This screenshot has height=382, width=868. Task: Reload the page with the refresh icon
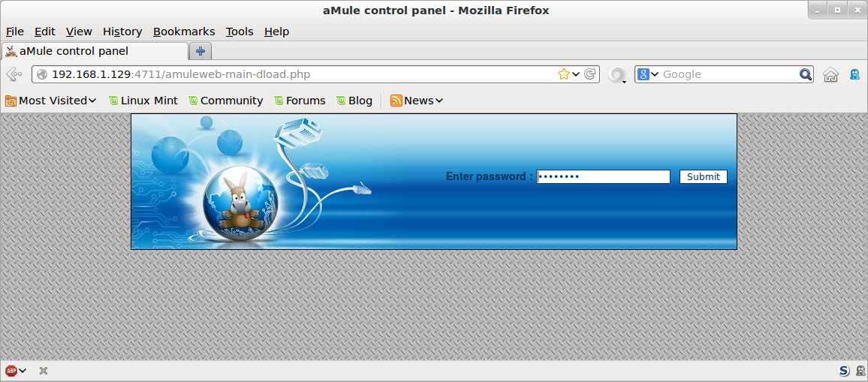(590, 74)
